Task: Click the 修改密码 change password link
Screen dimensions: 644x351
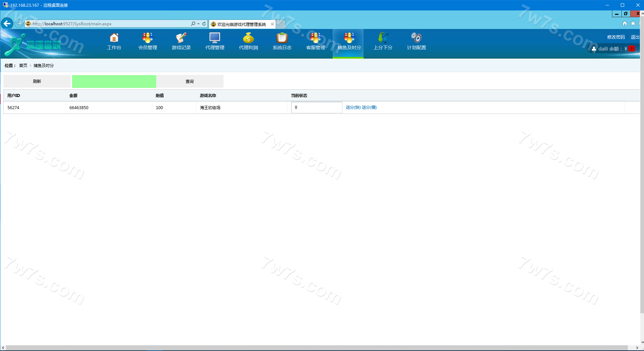Action: 616,37
